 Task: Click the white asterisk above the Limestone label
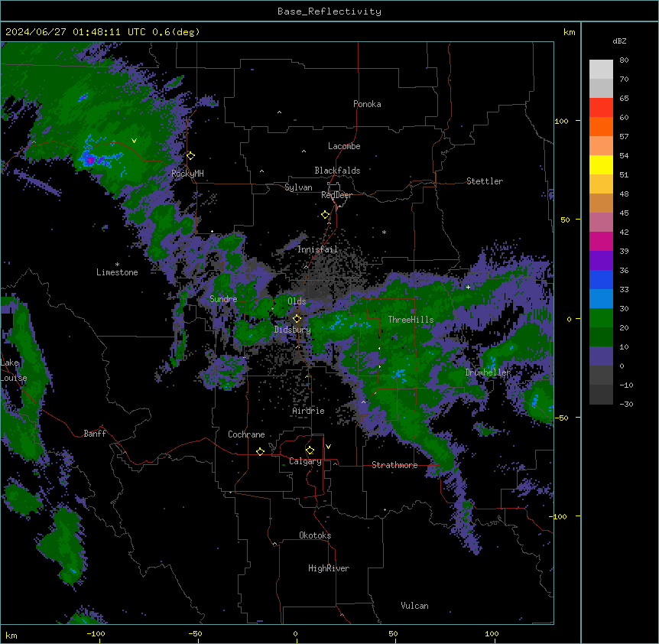(x=117, y=265)
